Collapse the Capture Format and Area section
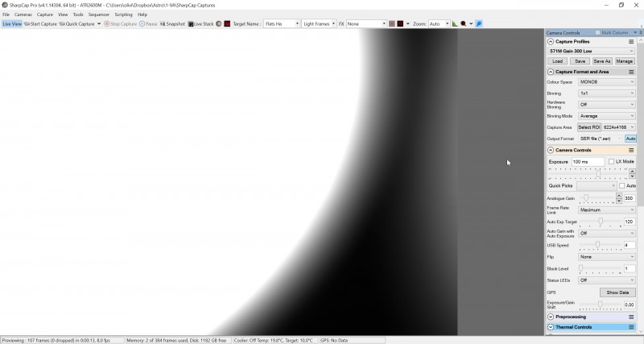644x344 pixels. (x=551, y=72)
